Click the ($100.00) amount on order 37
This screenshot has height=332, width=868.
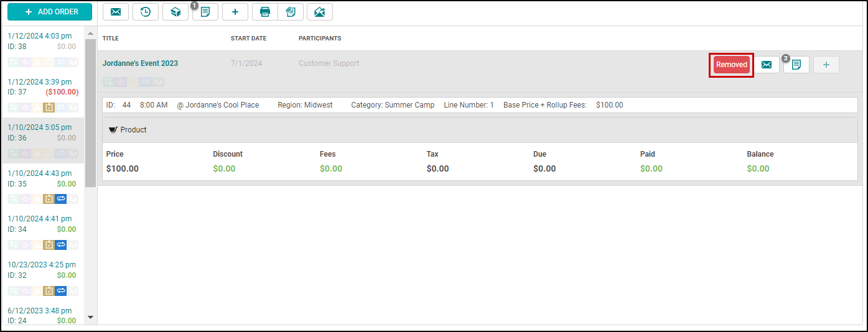(x=62, y=92)
